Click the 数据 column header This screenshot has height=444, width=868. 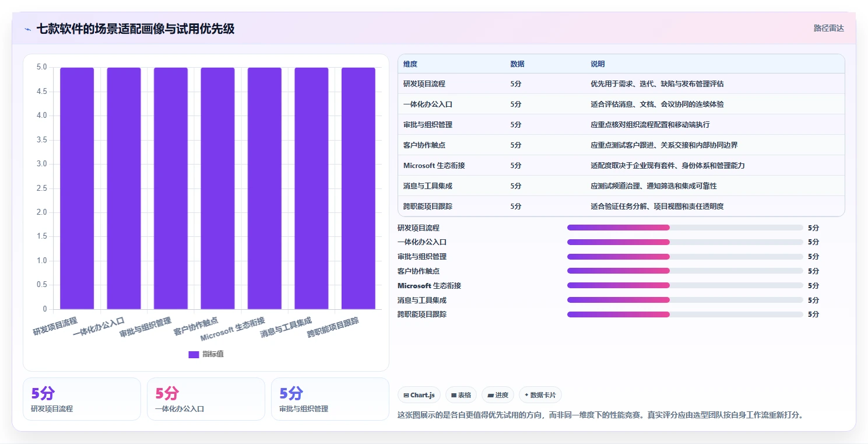click(517, 64)
